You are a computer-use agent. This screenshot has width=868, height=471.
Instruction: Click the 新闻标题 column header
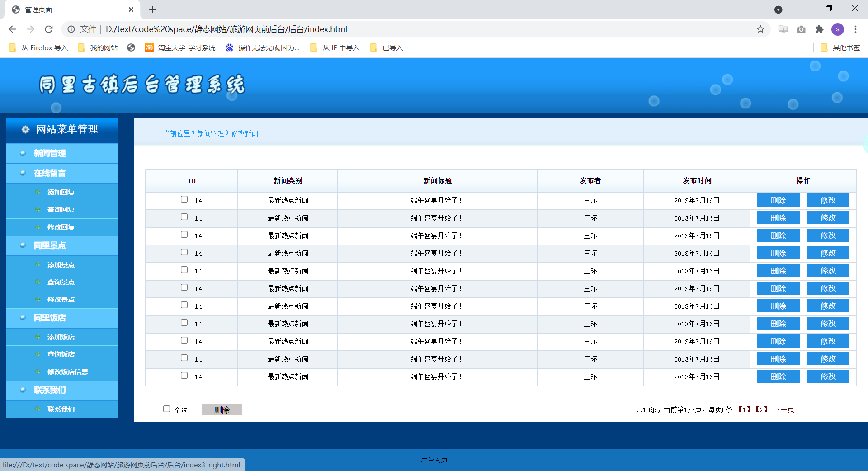(x=437, y=181)
